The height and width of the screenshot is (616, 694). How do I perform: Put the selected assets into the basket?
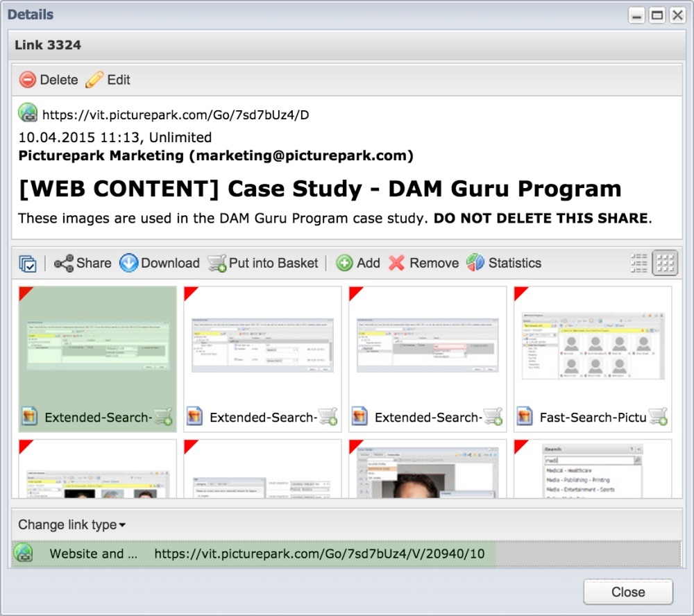pyautogui.click(x=263, y=264)
